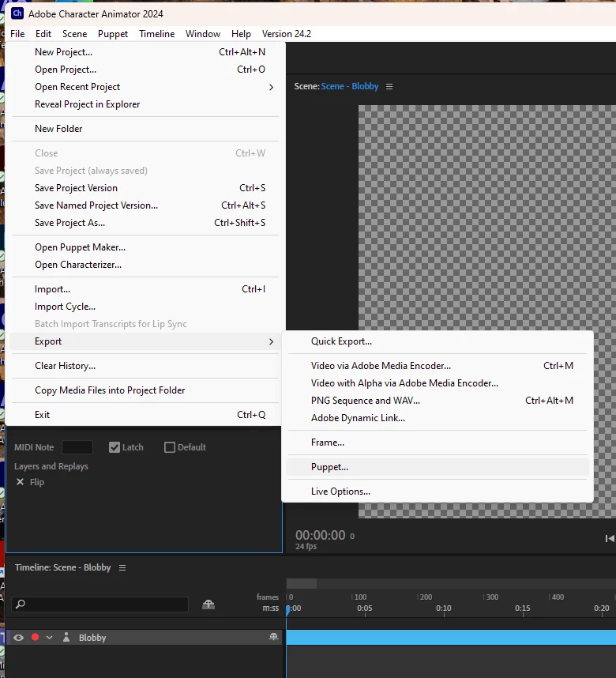Screen dimensions: 616x678
Task: Choose New Folder menu entry
Action: (145, 129)
